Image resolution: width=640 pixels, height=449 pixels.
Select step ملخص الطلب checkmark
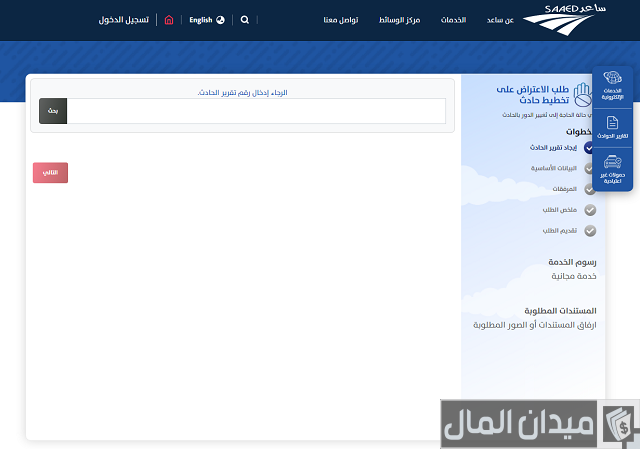pyautogui.click(x=590, y=210)
